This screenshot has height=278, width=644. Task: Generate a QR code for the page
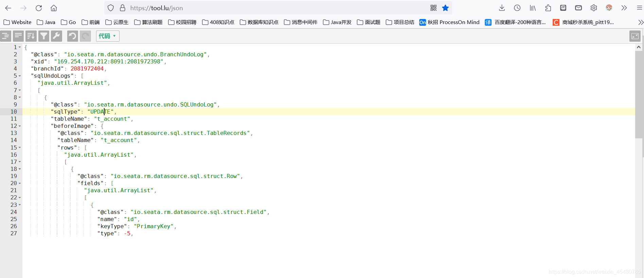(x=434, y=8)
